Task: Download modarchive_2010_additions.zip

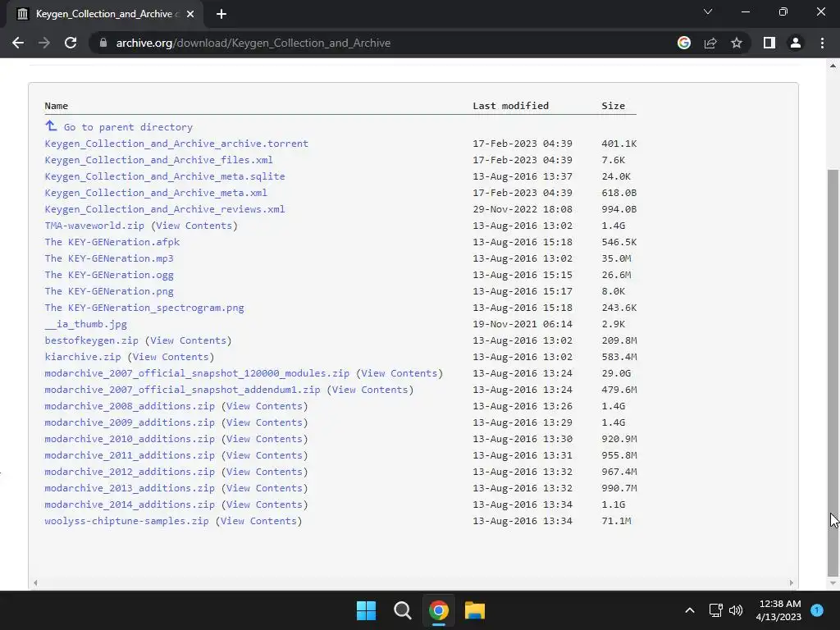Action: (130, 439)
